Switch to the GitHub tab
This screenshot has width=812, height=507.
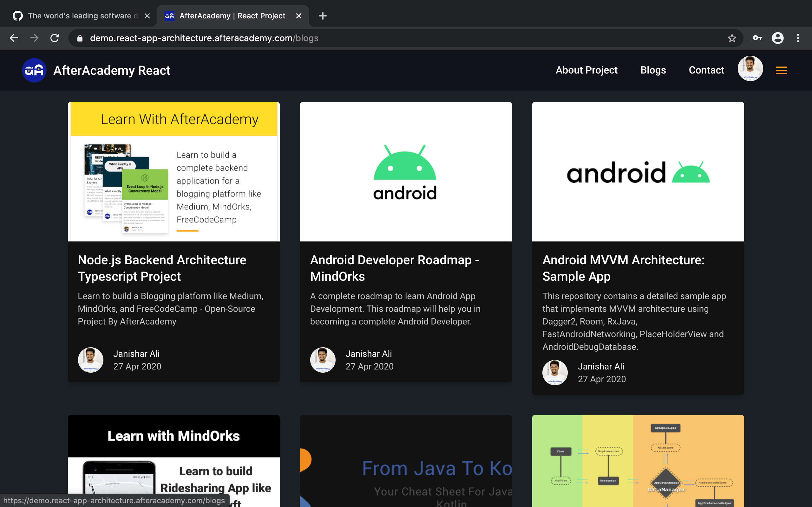click(77, 16)
